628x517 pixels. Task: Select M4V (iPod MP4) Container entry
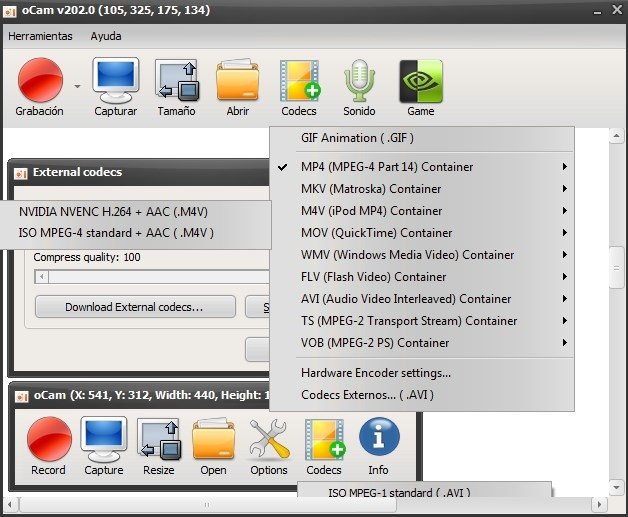422,211
